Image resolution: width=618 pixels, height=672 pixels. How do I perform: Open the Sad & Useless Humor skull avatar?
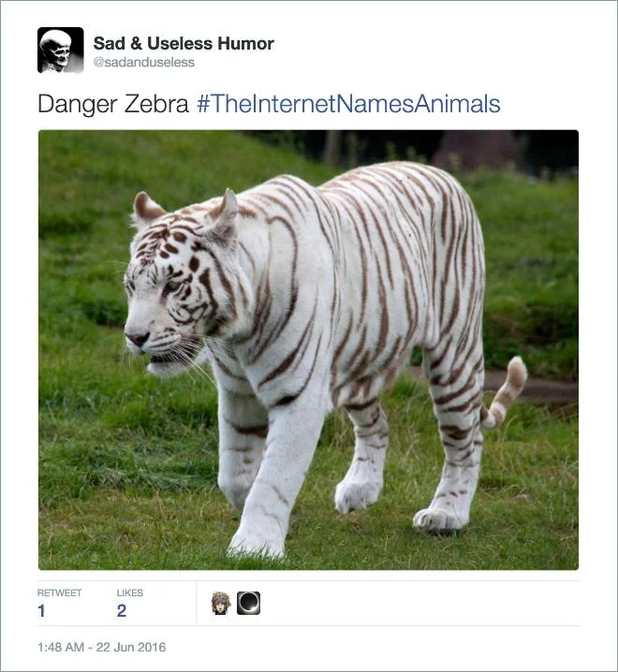[x=60, y=50]
